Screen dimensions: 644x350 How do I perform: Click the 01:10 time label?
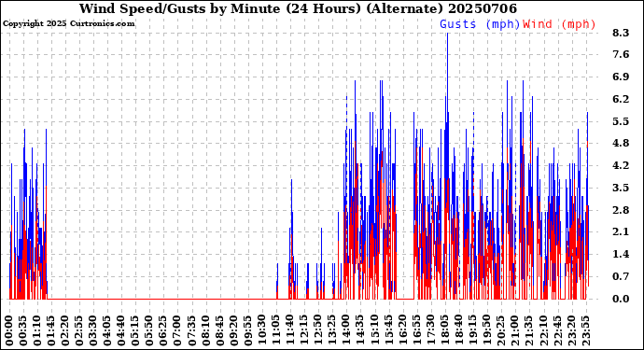pyautogui.click(x=37, y=330)
